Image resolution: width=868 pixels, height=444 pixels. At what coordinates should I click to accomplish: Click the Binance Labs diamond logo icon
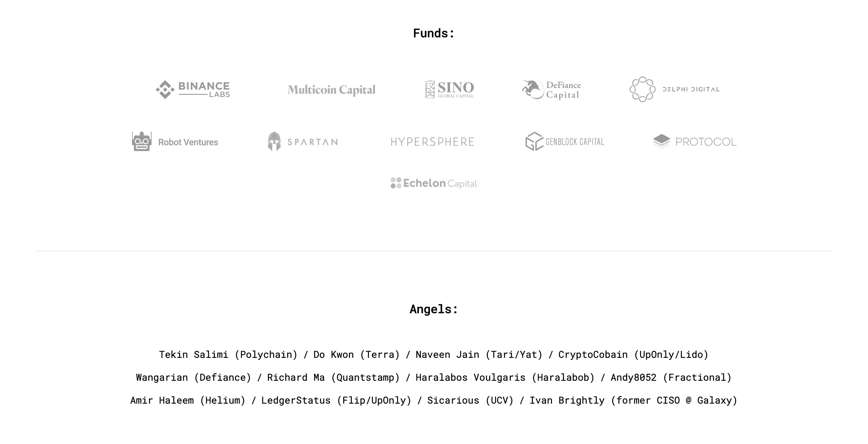(x=165, y=89)
